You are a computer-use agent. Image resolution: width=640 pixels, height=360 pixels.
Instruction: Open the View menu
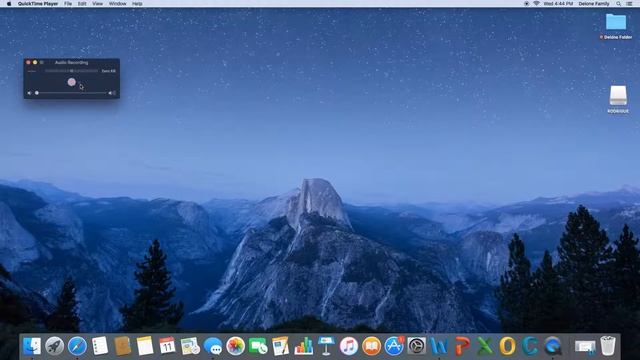pos(98,4)
